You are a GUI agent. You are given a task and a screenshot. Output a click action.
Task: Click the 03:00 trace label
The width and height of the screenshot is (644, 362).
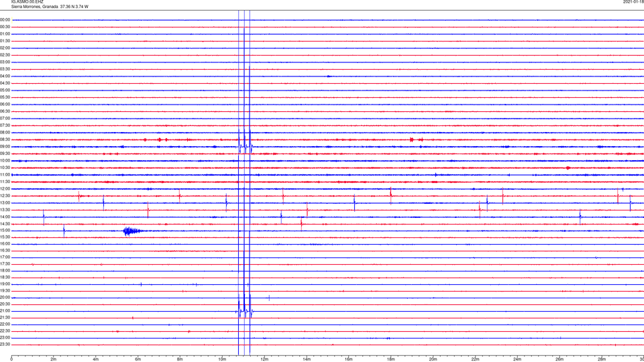[x=5, y=62]
